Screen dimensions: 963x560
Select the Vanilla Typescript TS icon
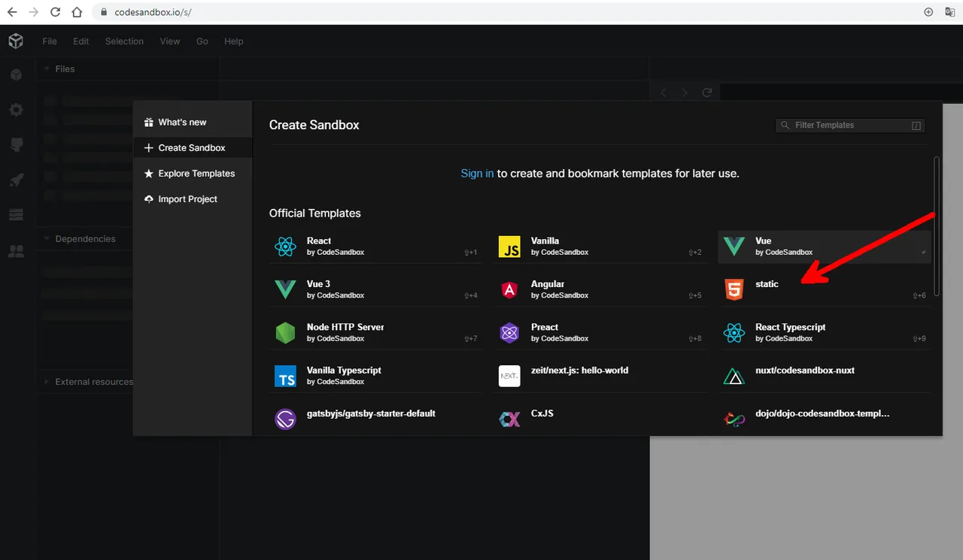pos(285,376)
